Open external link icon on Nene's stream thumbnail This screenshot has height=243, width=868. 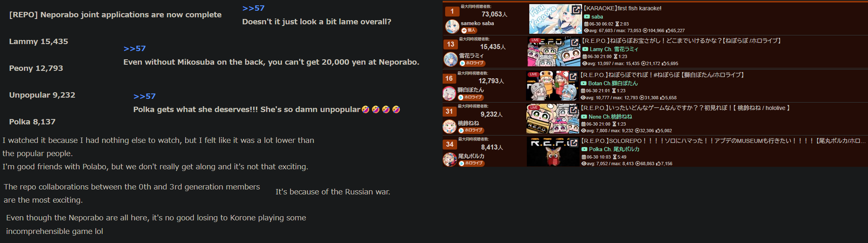coord(573,110)
